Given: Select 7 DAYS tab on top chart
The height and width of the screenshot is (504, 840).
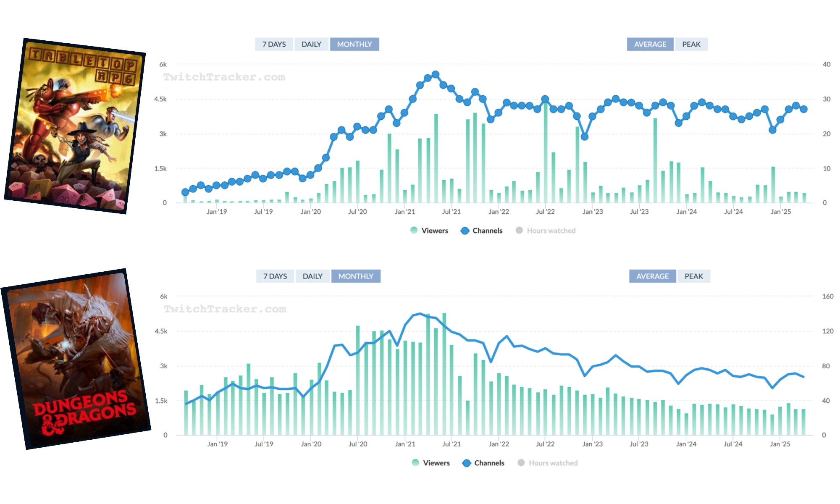Looking at the screenshot, I should pos(274,44).
